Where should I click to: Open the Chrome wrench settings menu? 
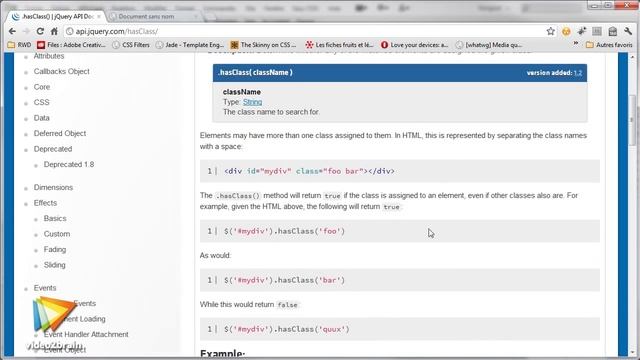point(628,31)
